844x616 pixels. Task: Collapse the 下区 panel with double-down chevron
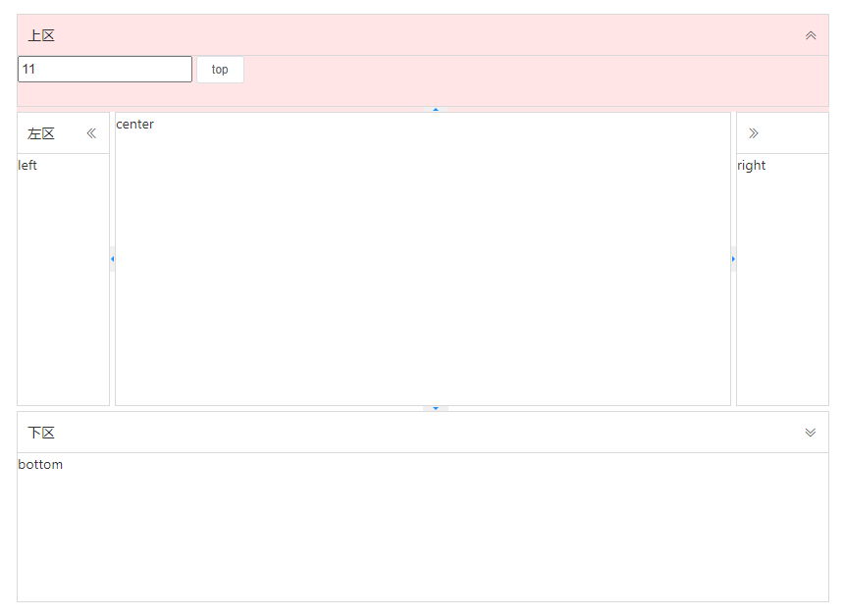(x=810, y=433)
